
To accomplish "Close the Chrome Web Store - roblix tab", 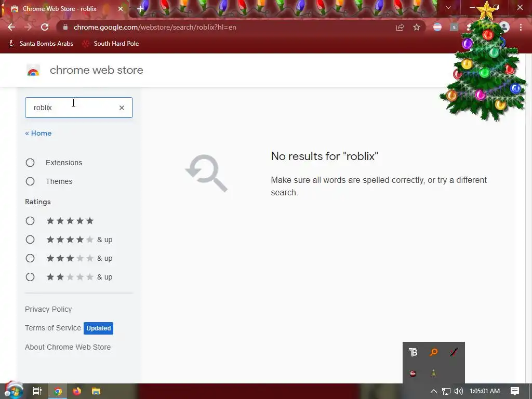I will point(121,9).
